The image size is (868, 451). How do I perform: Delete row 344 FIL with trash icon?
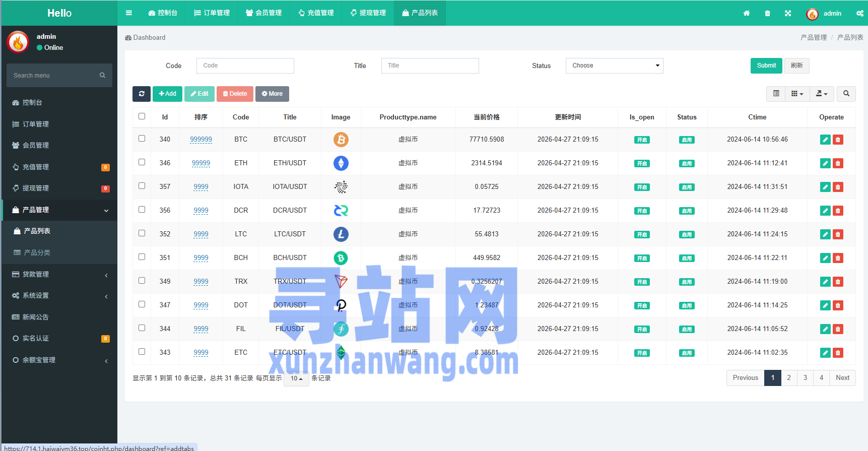point(838,329)
